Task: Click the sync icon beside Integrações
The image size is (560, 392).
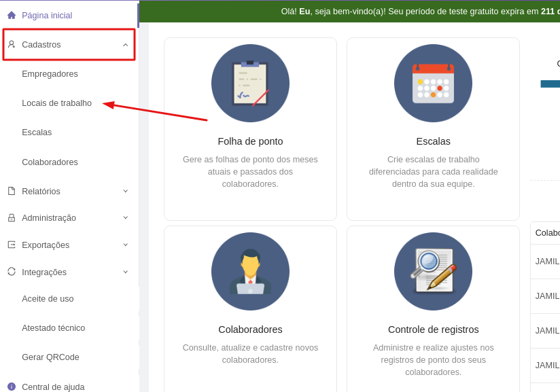Action: coord(12,272)
